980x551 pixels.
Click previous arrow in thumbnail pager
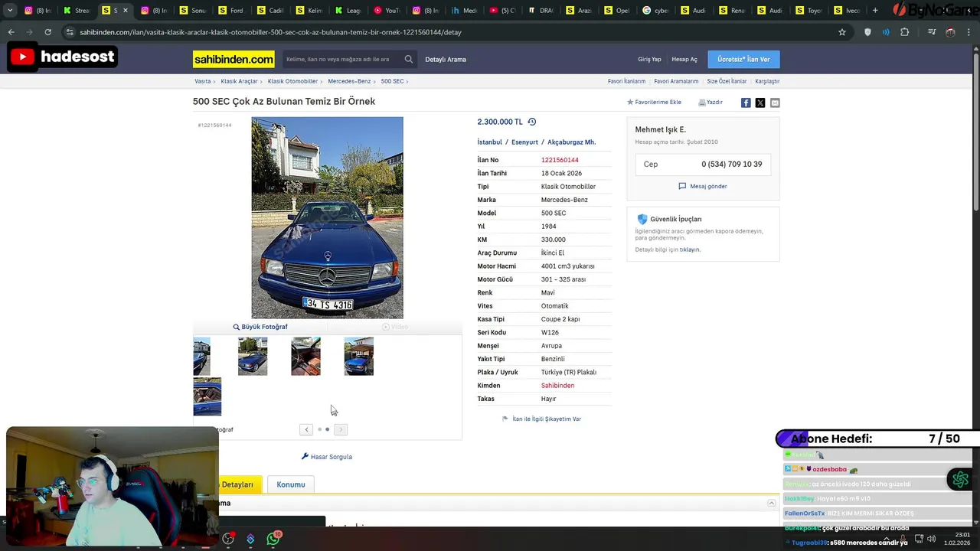(x=306, y=429)
